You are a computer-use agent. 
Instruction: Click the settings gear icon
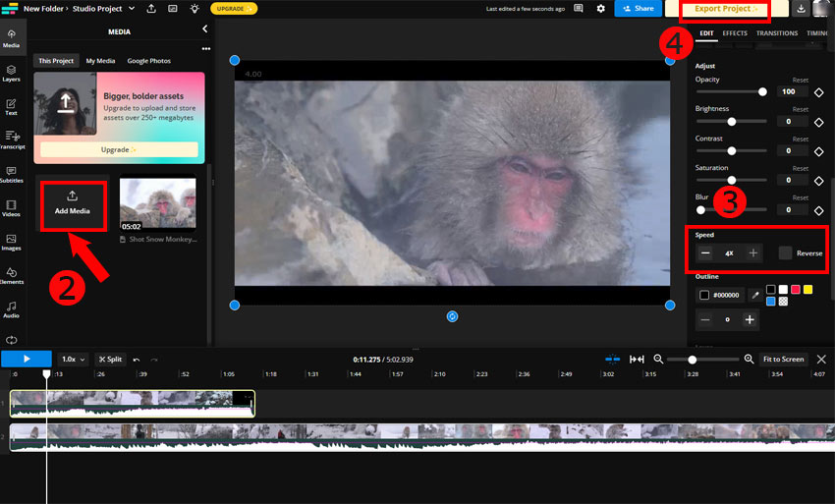pos(601,9)
